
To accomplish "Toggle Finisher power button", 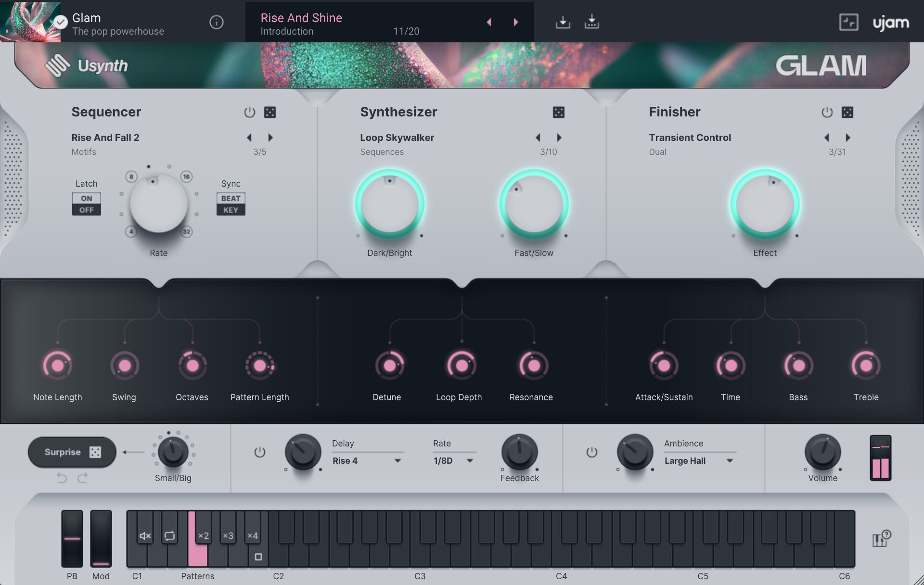I will point(827,112).
